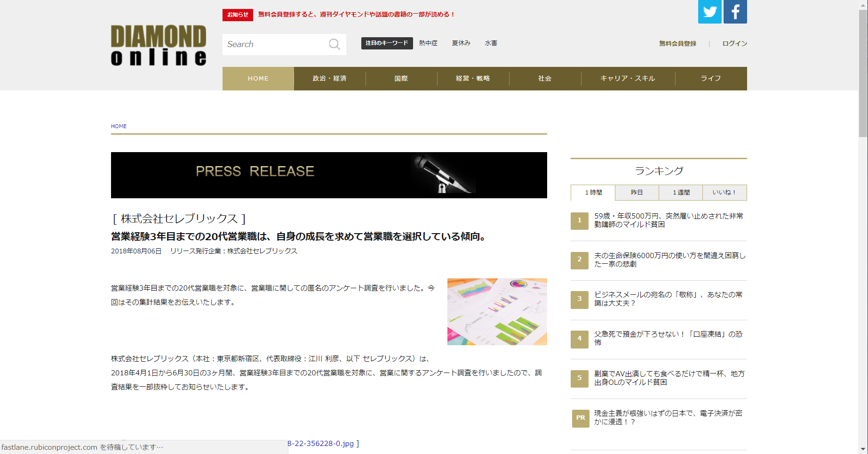Viewport: 868px width, 454px height.
Task: Click the search magnifier icon
Action: [x=334, y=44]
